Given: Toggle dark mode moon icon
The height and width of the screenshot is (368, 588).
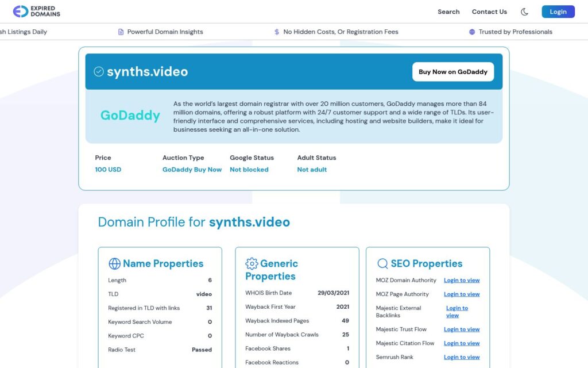Looking at the screenshot, I should [x=524, y=11].
